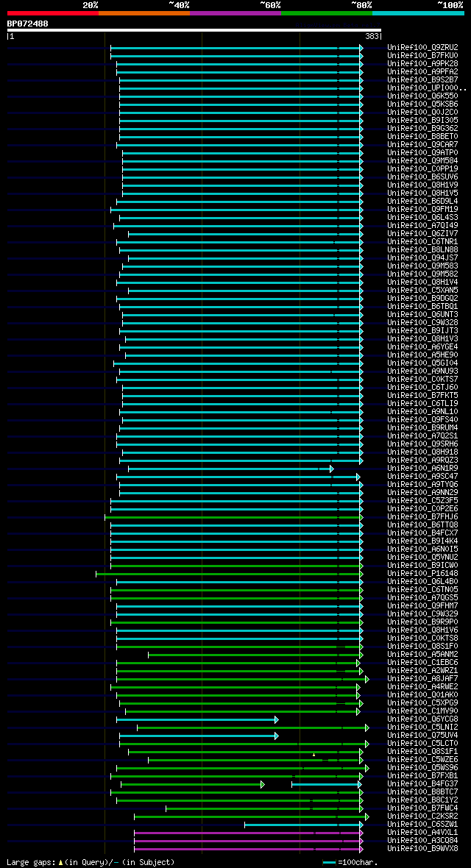
Task: Select hit label UniRef100_Q9FM19
Action: [x=422, y=209]
